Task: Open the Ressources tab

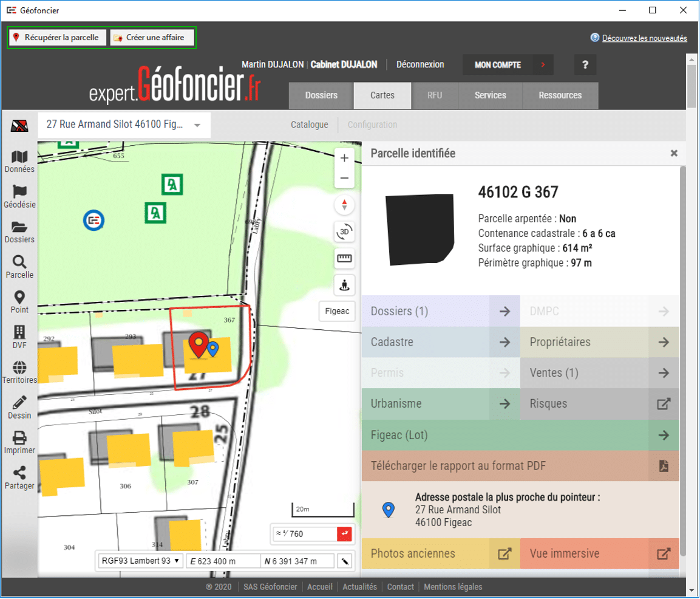Action: point(560,95)
